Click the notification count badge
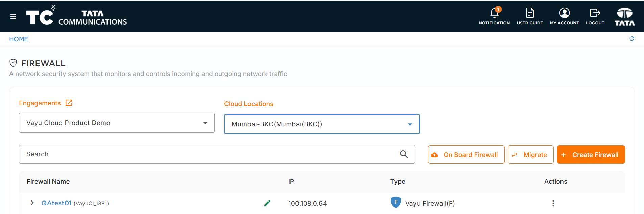The height and width of the screenshot is (214, 644). (x=498, y=9)
